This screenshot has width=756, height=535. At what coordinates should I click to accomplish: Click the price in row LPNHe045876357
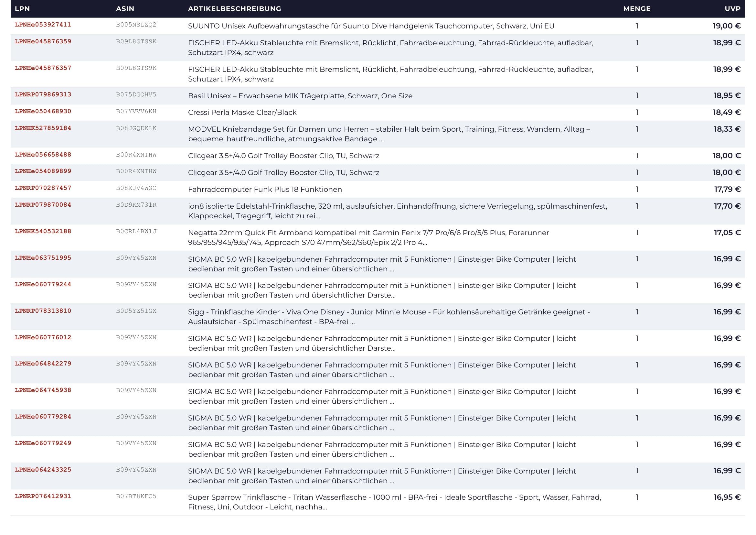(727, 69)
